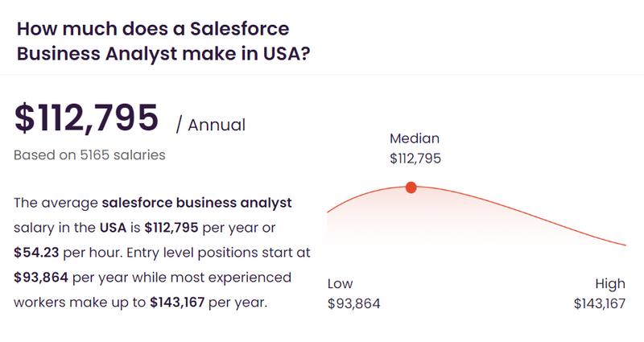Click the High label under the chart
Viewport: 644px width, 342px height.
(x=610, y=284)
